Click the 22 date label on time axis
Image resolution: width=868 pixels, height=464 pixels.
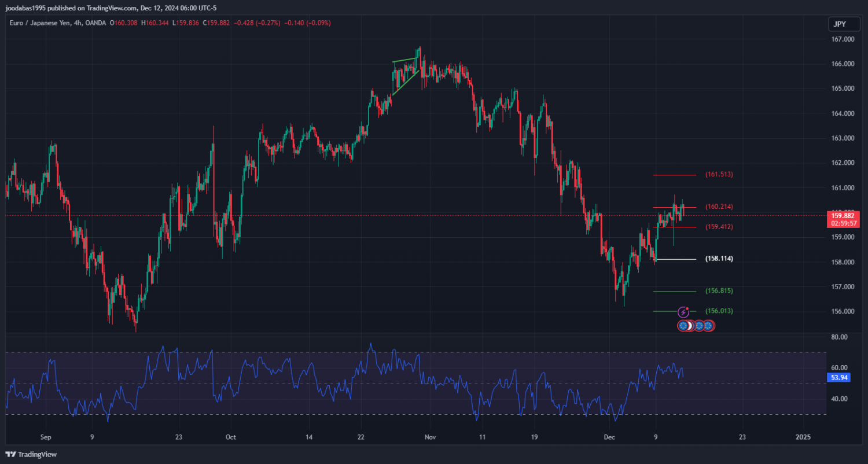point(361,437)
